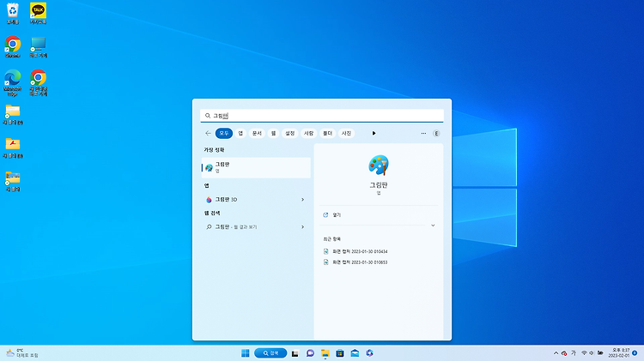Image resolution: width=644 pixels, height=361 pixels.
Task: Open the KakaoTalk desktop shortcut
Action: 38,13
